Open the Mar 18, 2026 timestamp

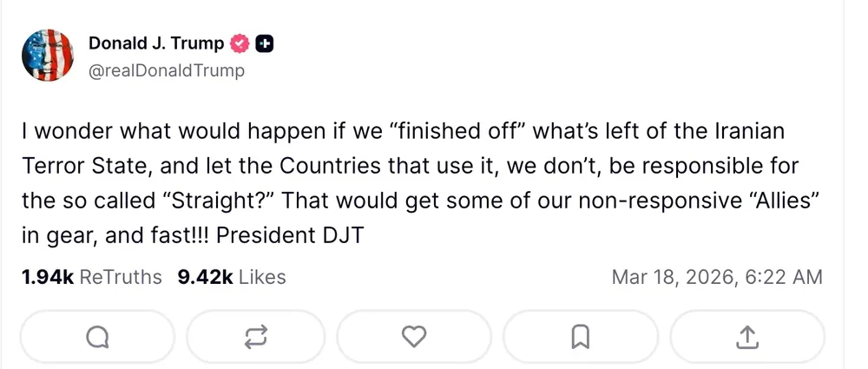[x=717, y=277]
